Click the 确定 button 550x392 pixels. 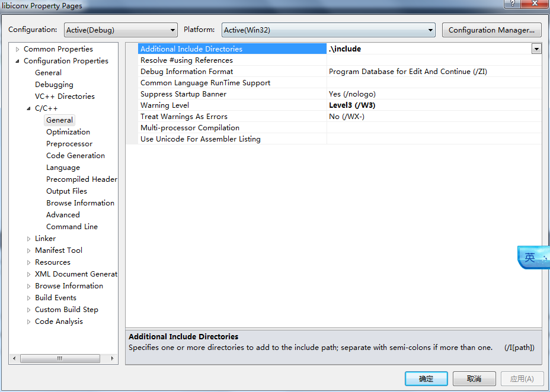(426, 378)
